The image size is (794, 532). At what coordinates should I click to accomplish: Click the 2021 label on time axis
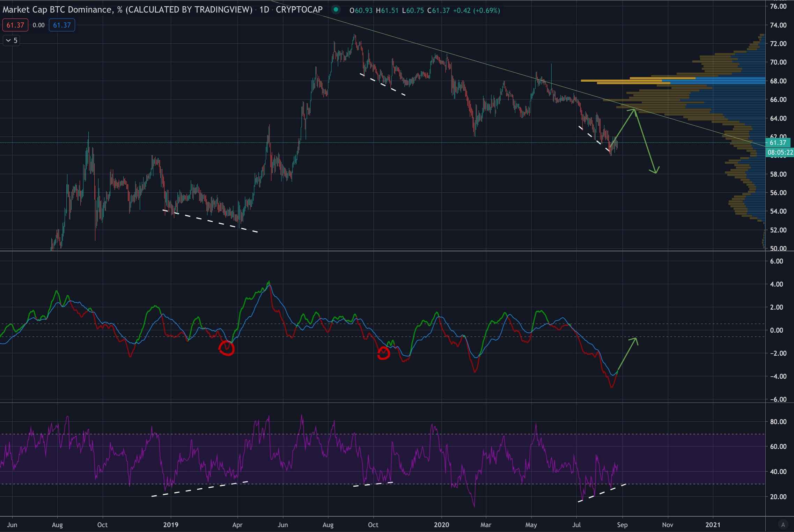point(713,525)
